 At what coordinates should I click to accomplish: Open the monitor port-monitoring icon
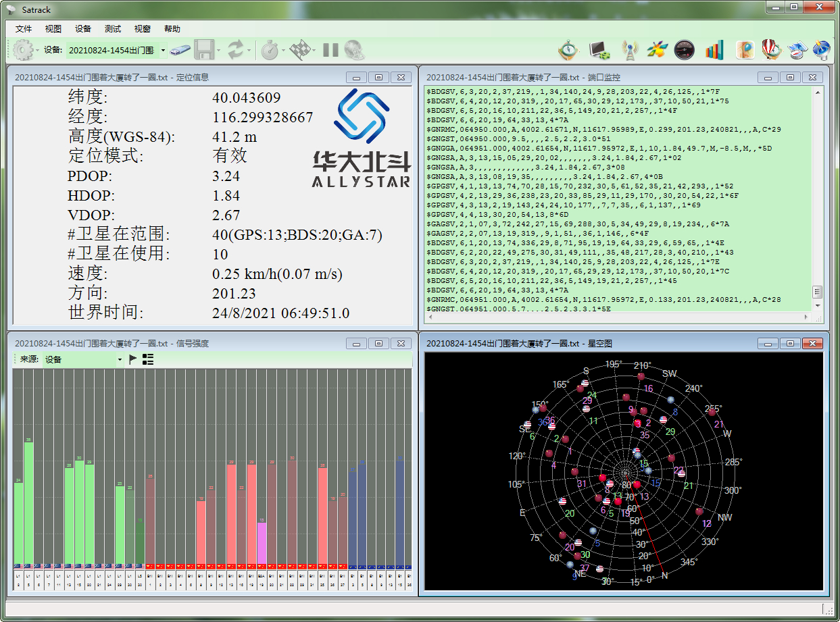[x=600, y=50]
